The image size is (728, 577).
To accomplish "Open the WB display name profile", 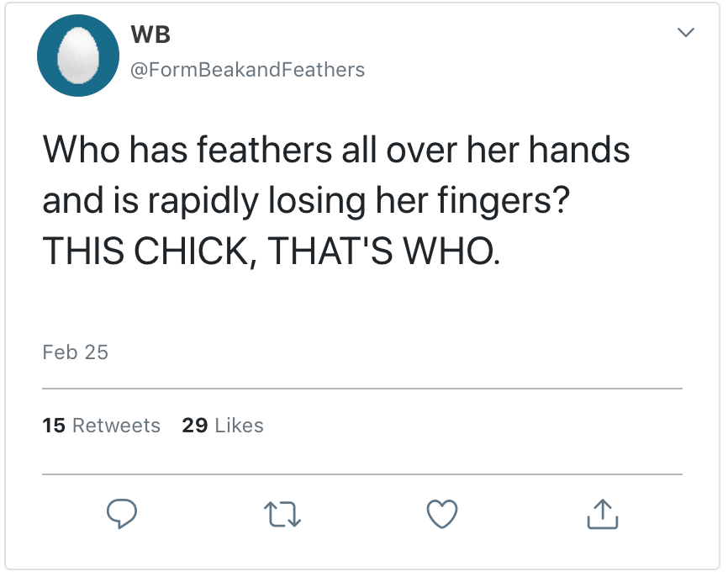I will (x=152, y=35).
